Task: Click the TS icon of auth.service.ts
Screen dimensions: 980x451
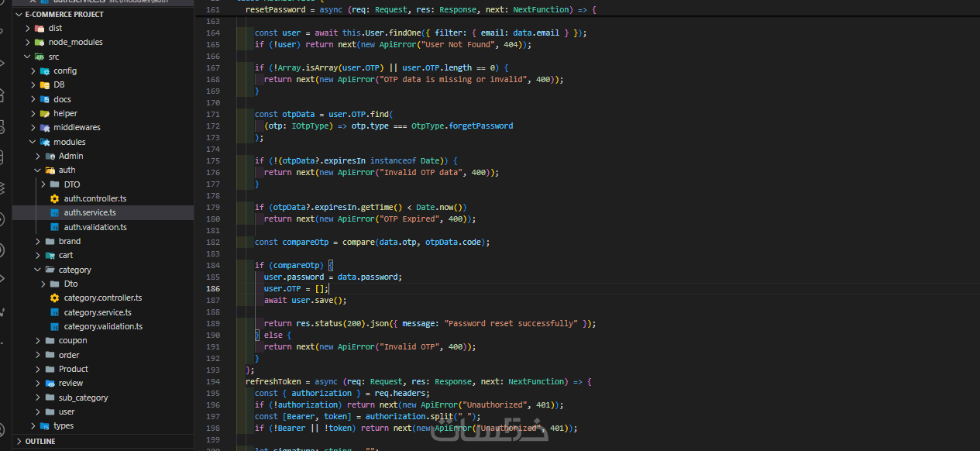Action: 54,212
